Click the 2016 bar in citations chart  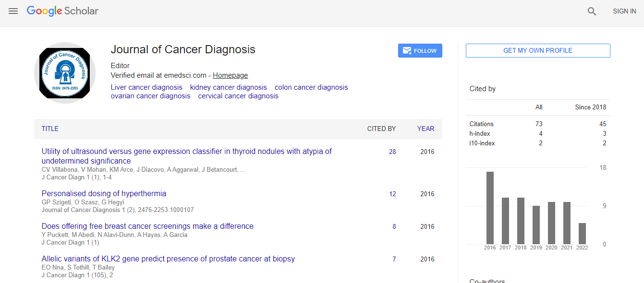click(490, 208)
